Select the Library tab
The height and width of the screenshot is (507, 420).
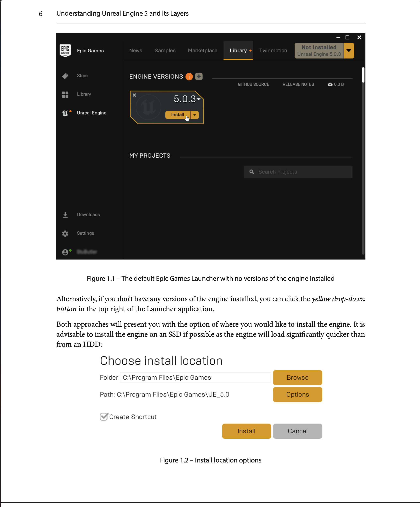click(x=238, y=51)
